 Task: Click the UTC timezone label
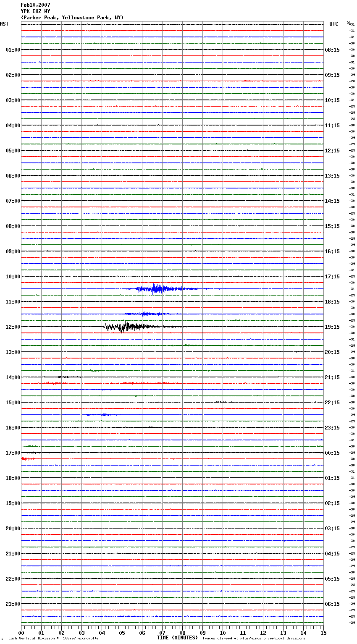tap(334, 24)
